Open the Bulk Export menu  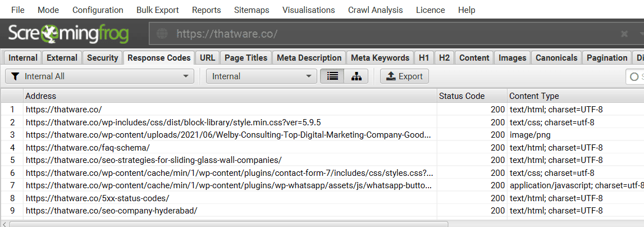point(158,10)
